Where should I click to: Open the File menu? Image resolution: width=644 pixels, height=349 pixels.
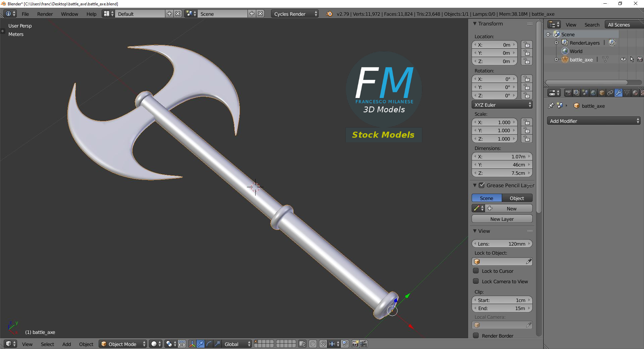(x=25, y=14)
